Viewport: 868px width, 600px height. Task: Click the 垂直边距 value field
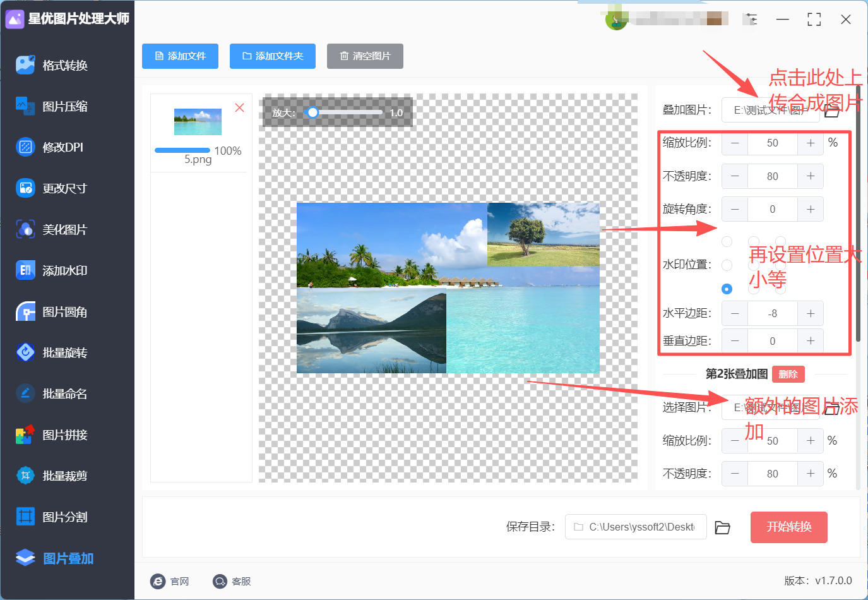[x=773, y=341]
